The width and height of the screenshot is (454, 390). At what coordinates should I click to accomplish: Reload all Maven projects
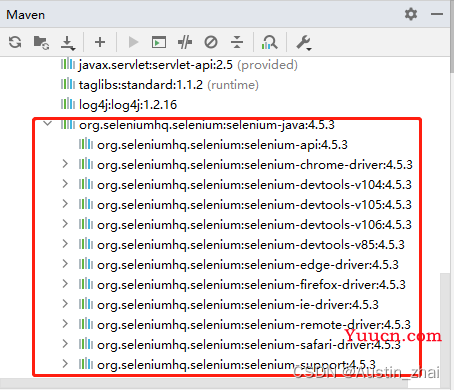(x=15, y=42)
